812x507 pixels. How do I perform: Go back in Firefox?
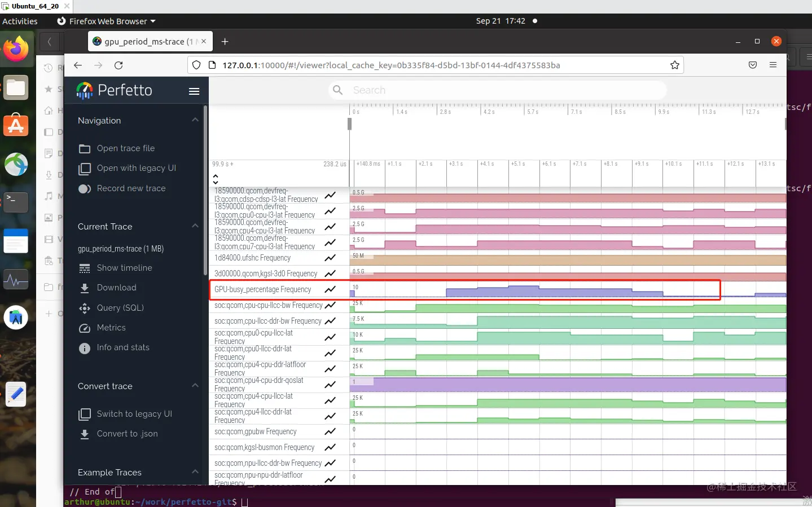coord(78,65)
